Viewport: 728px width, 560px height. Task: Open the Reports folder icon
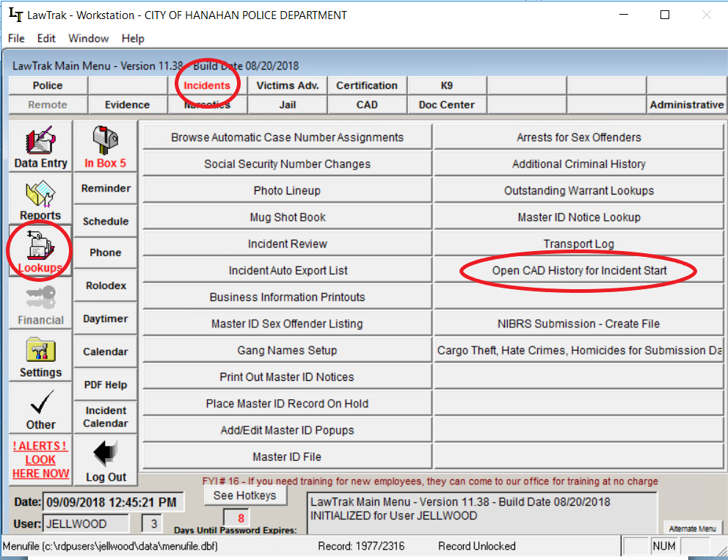pyautogui.click(x=40, y=199)
